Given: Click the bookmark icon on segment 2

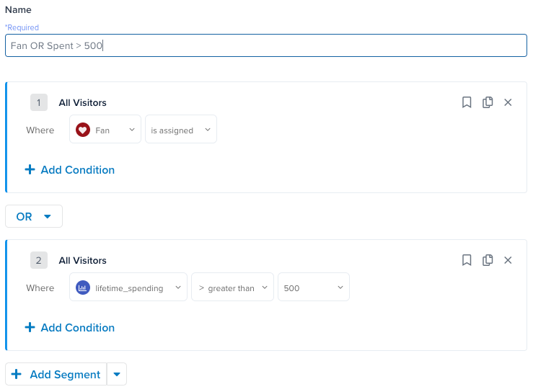Looking at the screenshot, I should [x=467, y=260].
